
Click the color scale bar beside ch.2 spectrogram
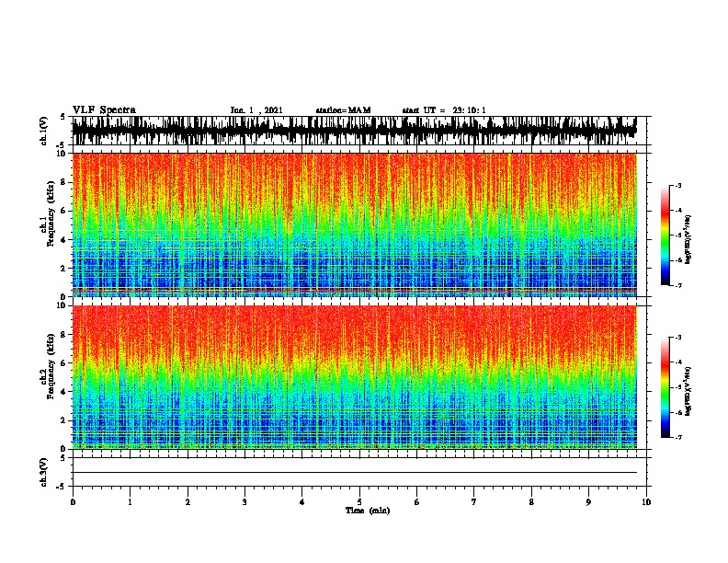[665, 387]
